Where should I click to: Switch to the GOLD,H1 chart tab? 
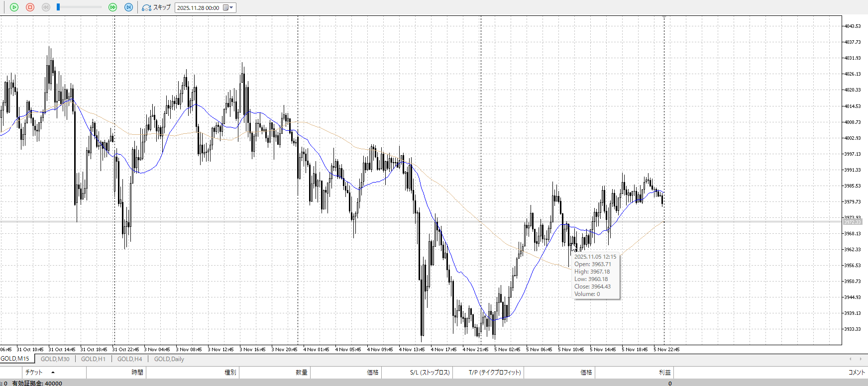pos(93,359)
